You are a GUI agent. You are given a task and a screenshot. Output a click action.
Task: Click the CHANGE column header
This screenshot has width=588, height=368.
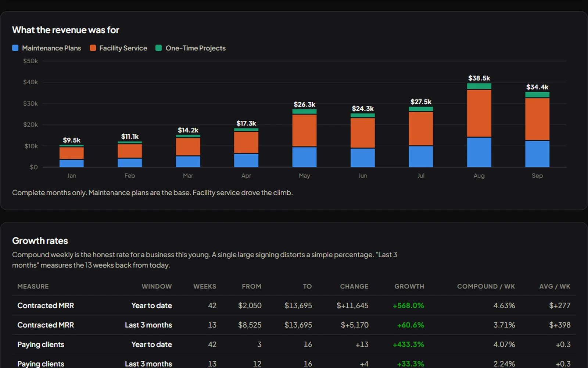coord(354,286)
